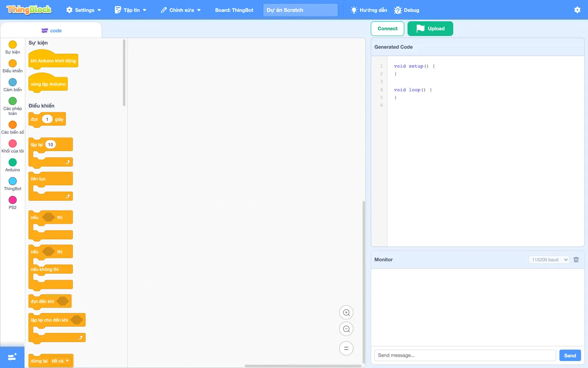Image resolution: width=588 pixels, height=368 pixels.
Task: Select the PS2 category circle
Action: point(13,200)
